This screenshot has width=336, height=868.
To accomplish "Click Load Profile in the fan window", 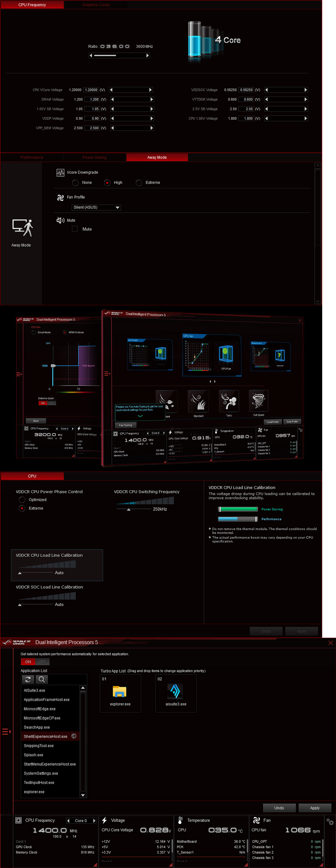I will coord(273,422).
